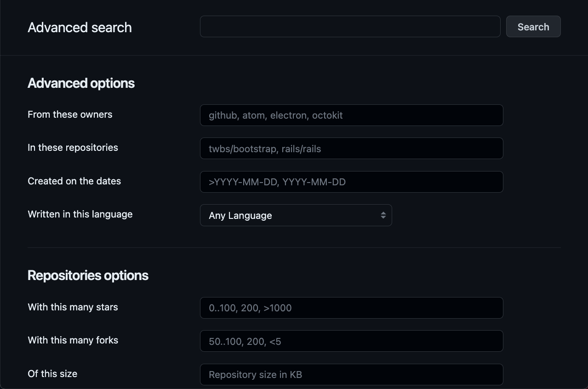Click the Advanced search heading
Viewport: 588px width, 389px height.
coord(79,27)
